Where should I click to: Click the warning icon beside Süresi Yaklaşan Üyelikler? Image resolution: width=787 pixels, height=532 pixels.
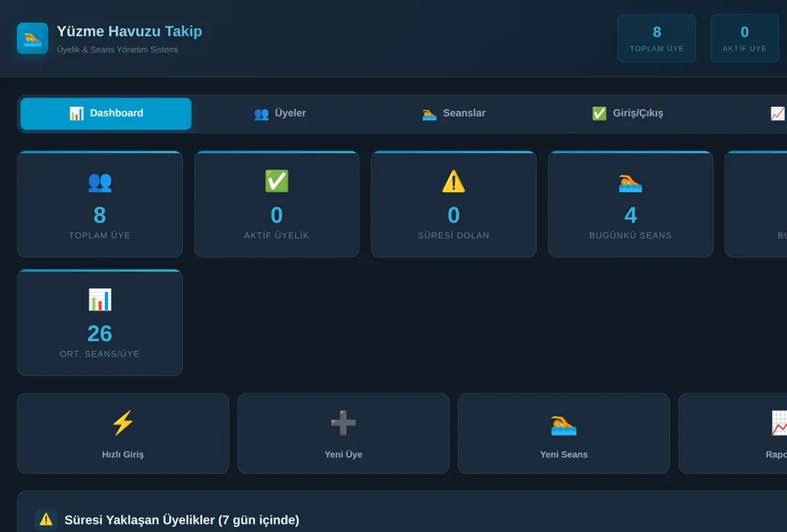pyautogui.click(x=46, y=520)
